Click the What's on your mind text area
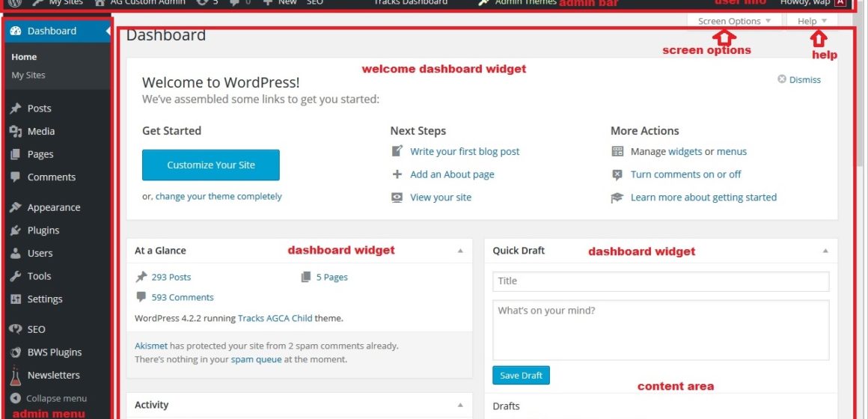This screenshot has width=868, height=419. (x=661, y=331)
